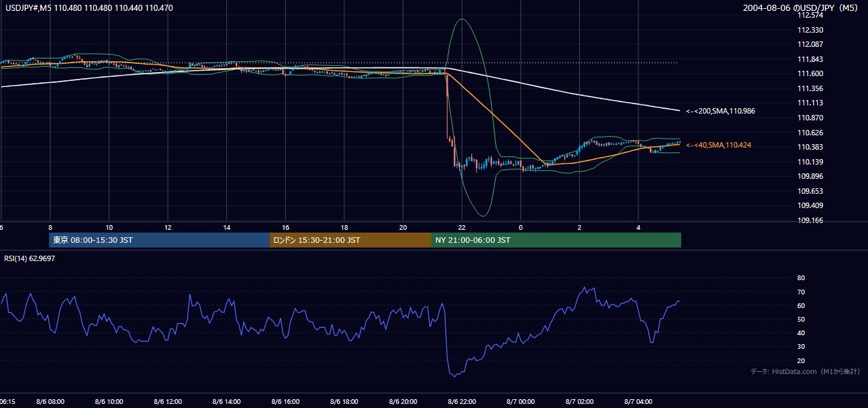868x408 pixels.
Task: Click price axis value 111.600
Action: (x=810, y=73)
